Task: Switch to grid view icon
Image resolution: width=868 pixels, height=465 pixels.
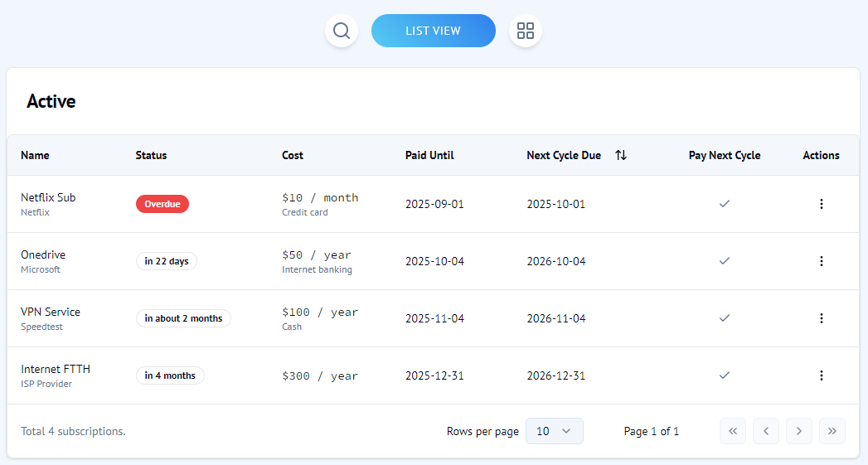Action: point(525,31)
